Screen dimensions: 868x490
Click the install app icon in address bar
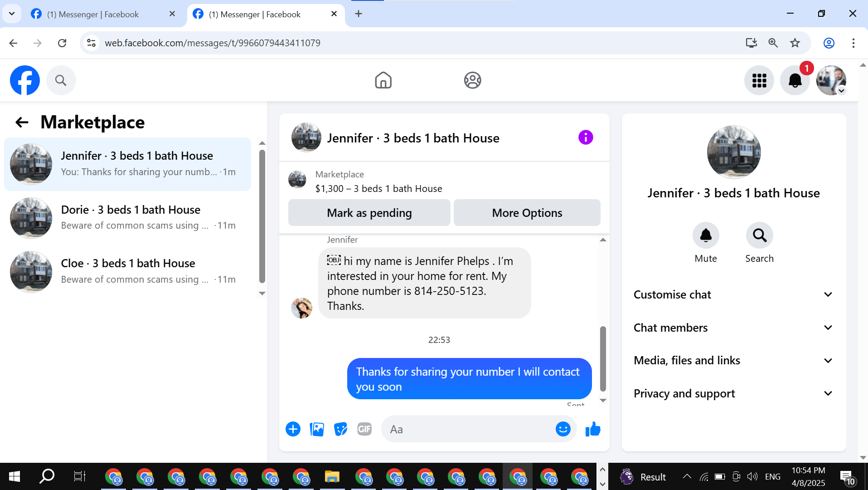click(x=752, y=43)
